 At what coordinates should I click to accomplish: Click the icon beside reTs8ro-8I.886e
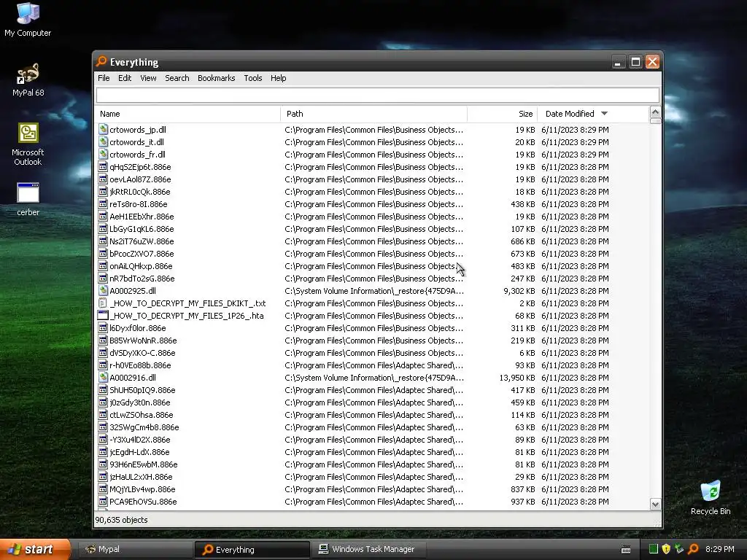(x=103, y=203)
